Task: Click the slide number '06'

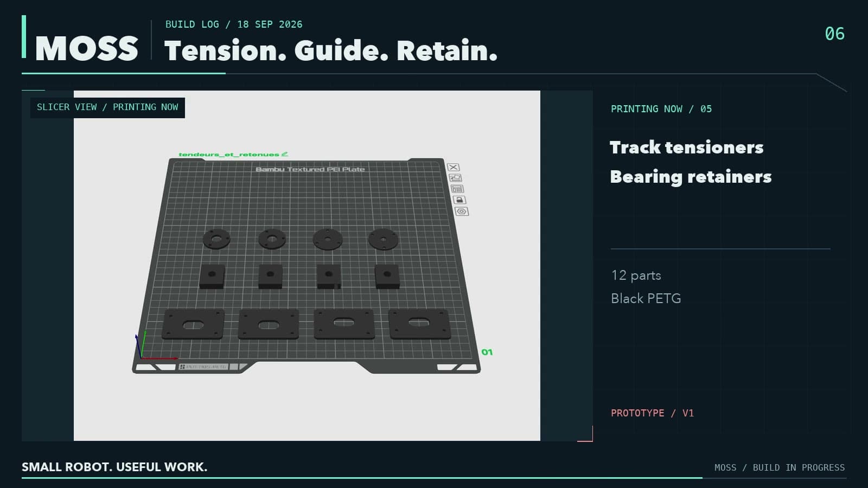Action: point(834,34)
